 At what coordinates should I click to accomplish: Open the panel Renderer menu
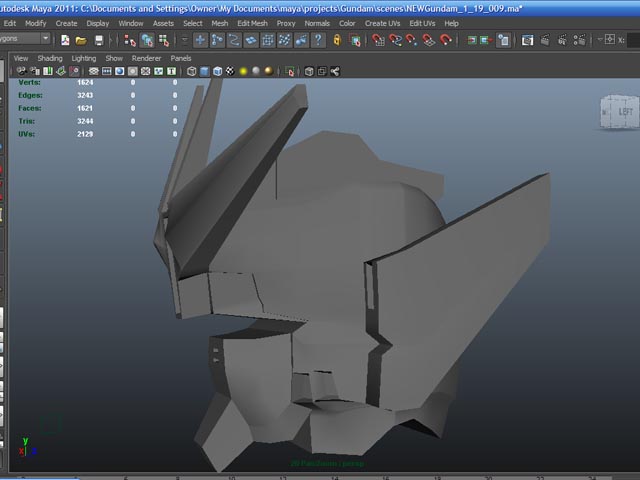pos(146,58)
